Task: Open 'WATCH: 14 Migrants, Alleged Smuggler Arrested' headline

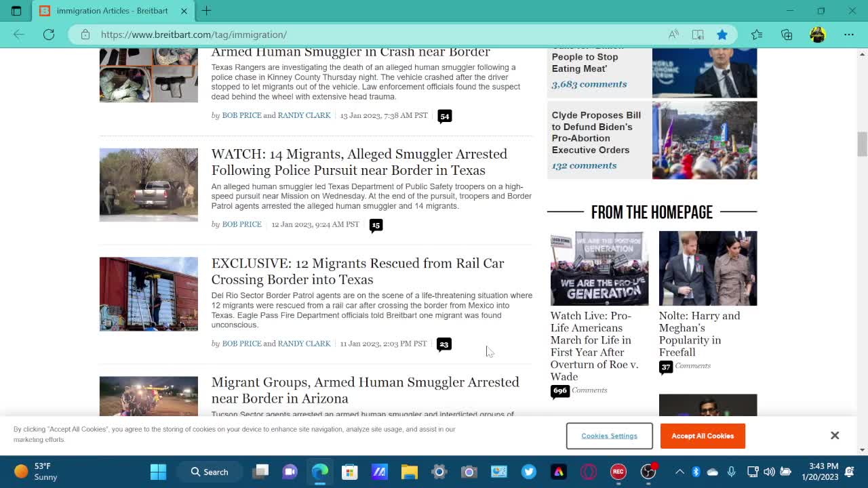Action: pos(359,162)
